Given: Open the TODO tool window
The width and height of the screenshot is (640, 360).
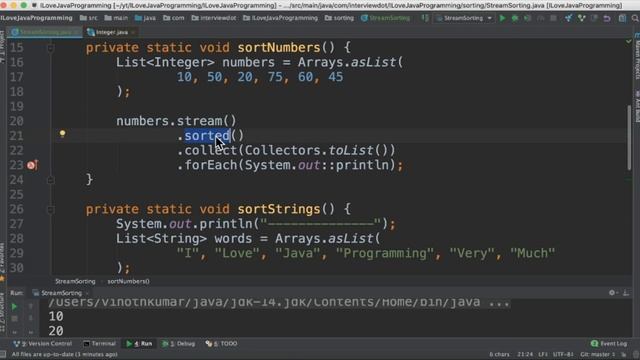Looking at the screenshot, I should 221,344.
